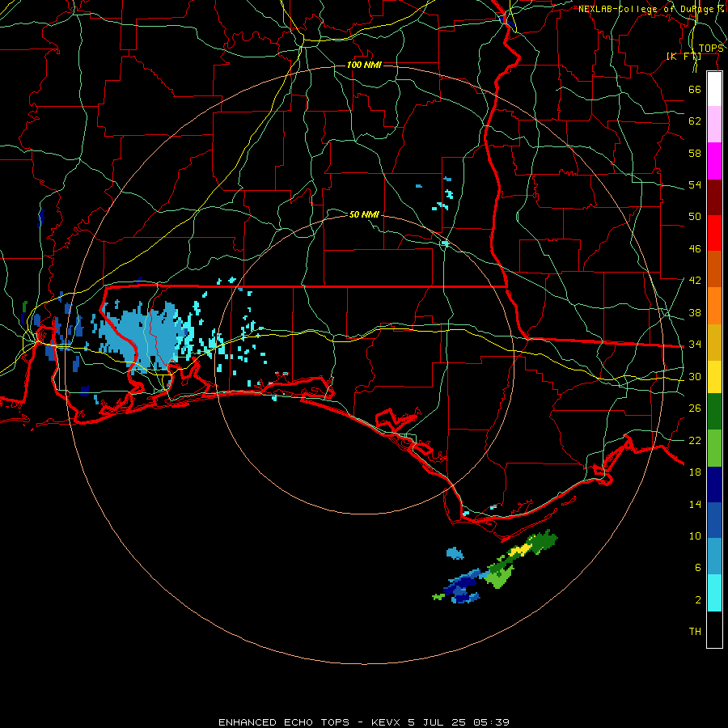Click the dark red swatch between 54 and 50
728x728 pixels.
coord(714,197)
